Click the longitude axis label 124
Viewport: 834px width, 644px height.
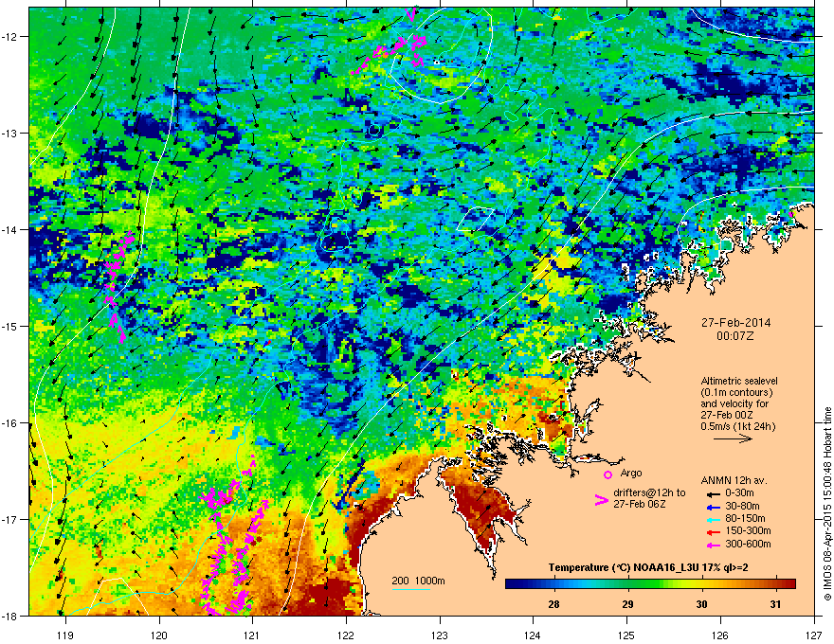[x=533, y=635]
